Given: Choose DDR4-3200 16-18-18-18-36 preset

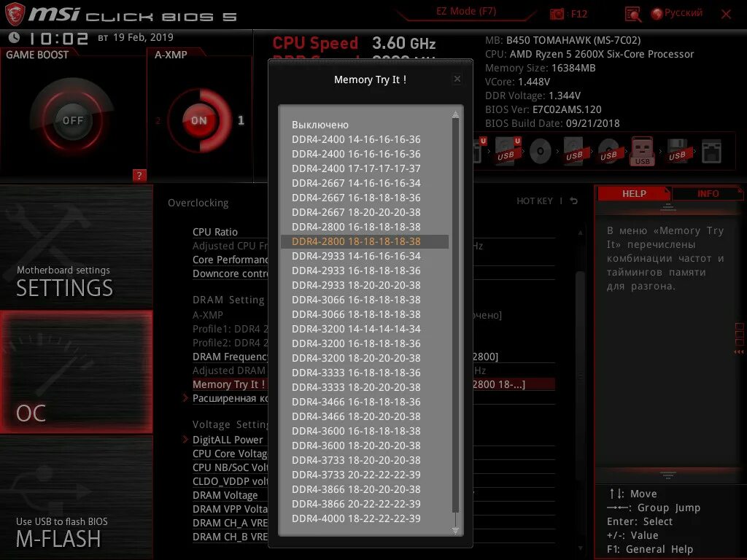Looking at the screenshot, I should 356,343.
